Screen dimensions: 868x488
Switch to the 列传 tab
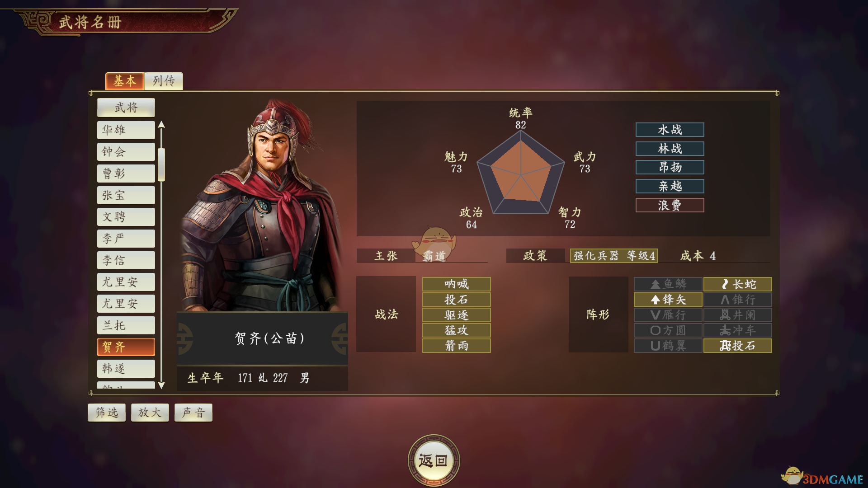[x=164, y=81]
